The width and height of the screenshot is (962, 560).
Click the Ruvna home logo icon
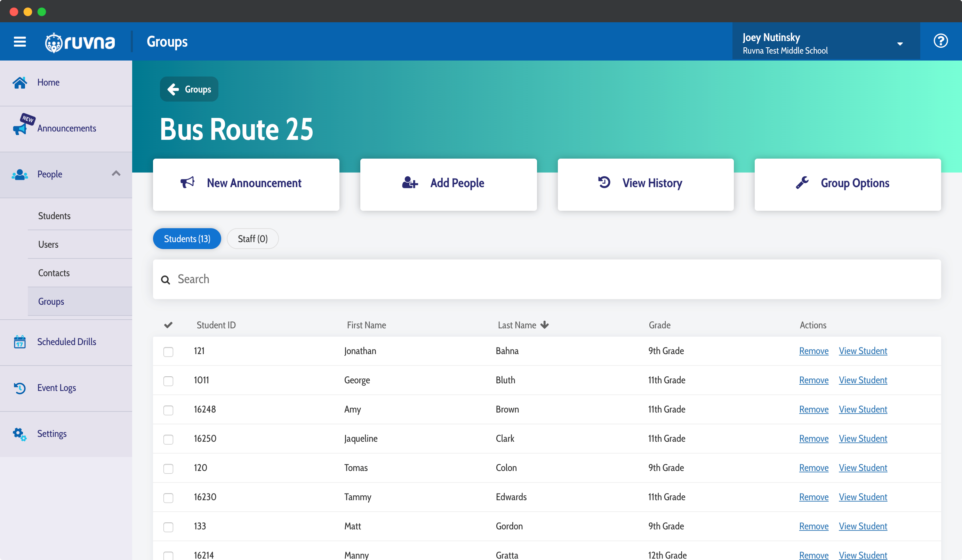point(53,41)
